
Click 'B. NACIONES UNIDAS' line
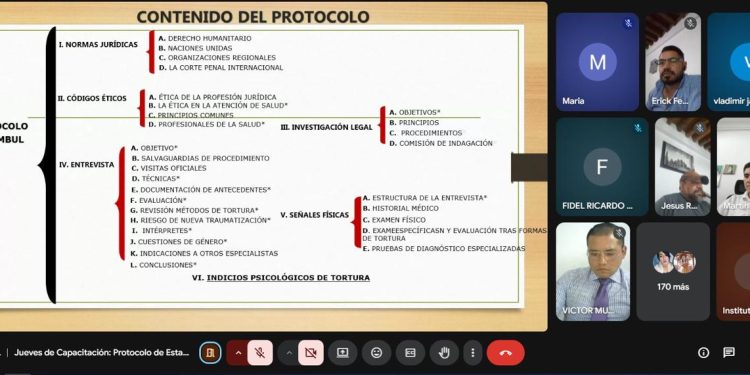tap(195, 48)
